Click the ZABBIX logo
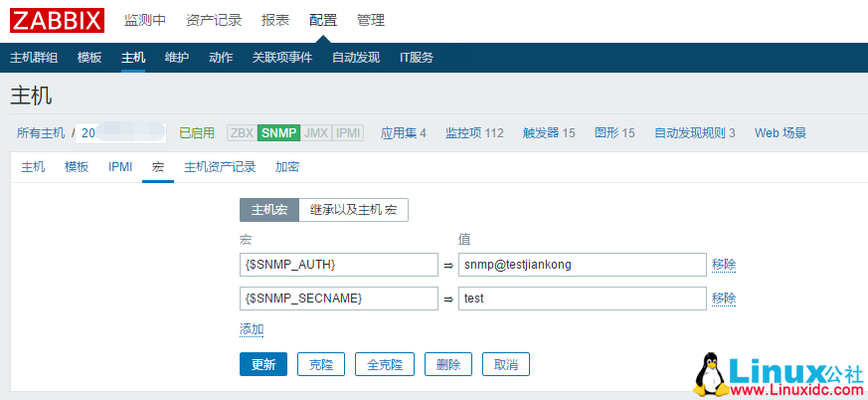Viewport: 868px width, 400px height. [59, 20]
